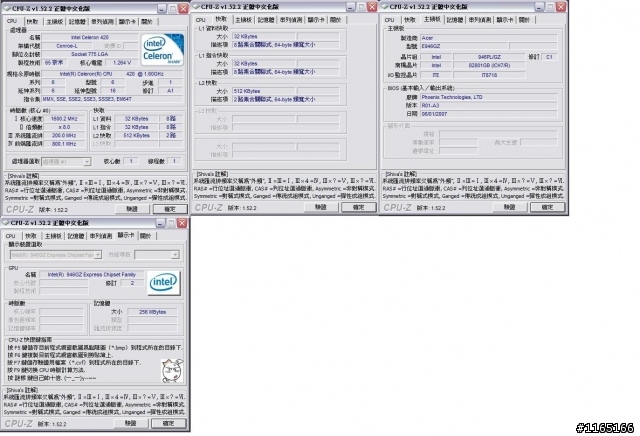Select the CPU tab in the cache window
Viewport: 640px width, 436px height.
tap(201, 20)
